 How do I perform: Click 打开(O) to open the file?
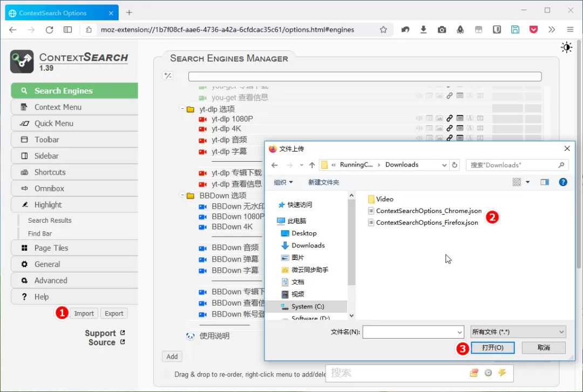[493, 347]
